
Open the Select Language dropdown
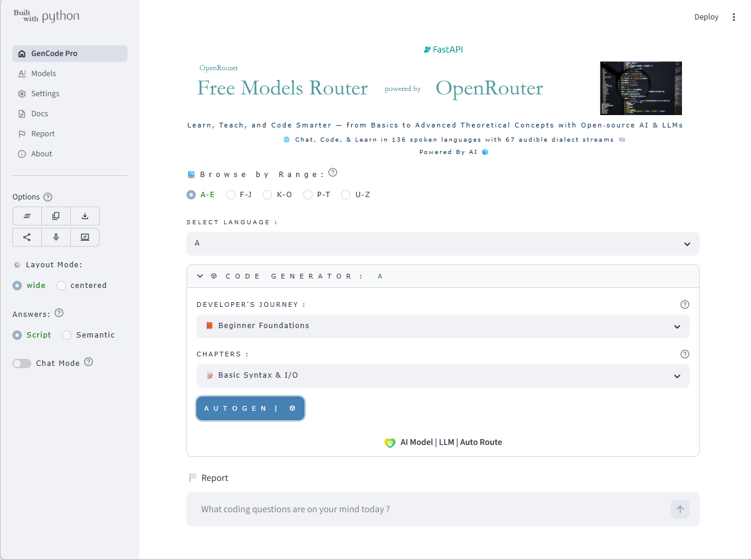[443, 244]
